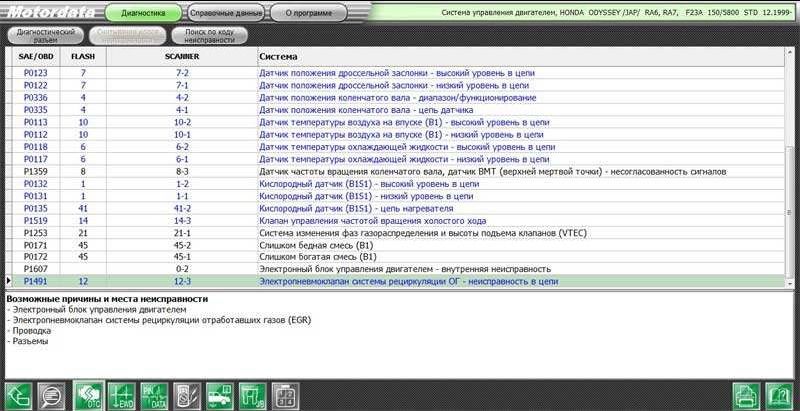Select the P0132 fault code
The image size is (800, 411).
coord(36,184)
